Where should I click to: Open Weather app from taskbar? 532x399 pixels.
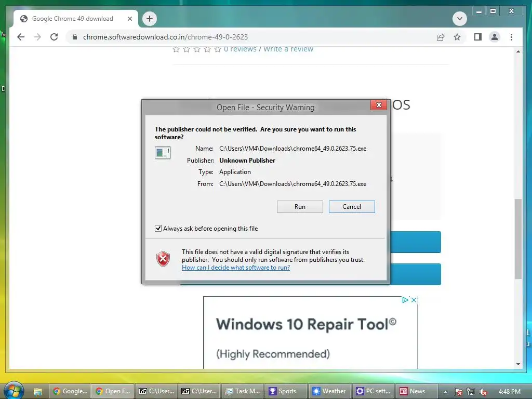pyautogui.click(x=329, y=391)
